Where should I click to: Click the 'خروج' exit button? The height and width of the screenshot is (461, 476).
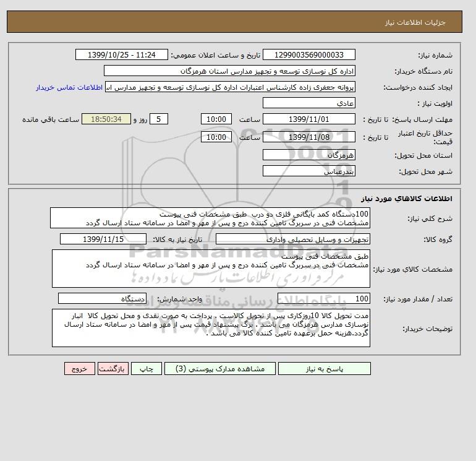click(80, 369)
